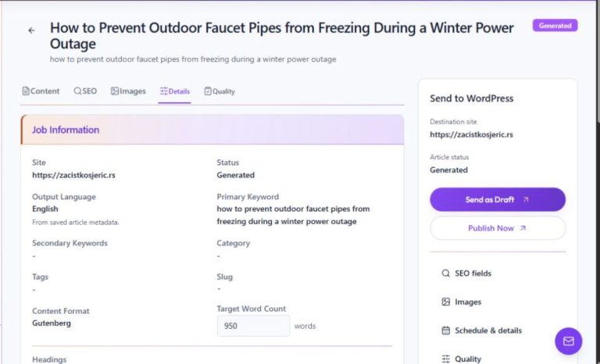This screenshot has height=364, width=600.
Task: Open the Quality tab
Action: pos(220,91)
